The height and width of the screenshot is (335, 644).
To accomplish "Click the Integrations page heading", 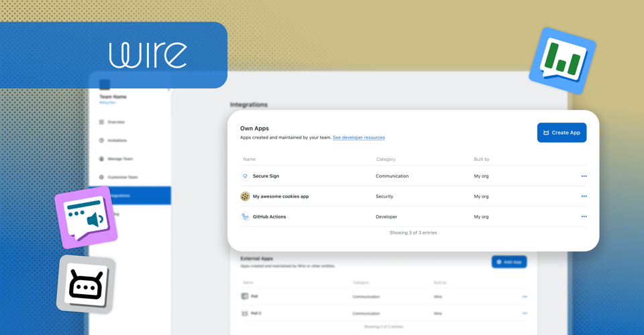I will (x=248, y=105).
